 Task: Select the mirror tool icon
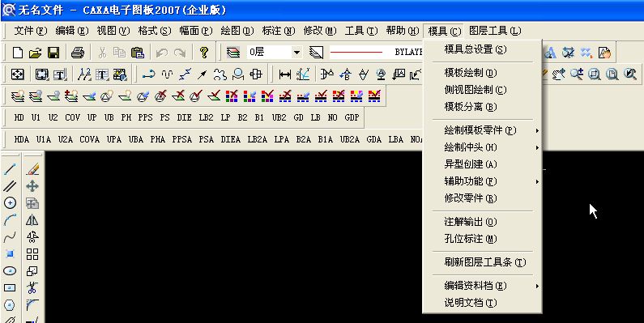point(32,220)
